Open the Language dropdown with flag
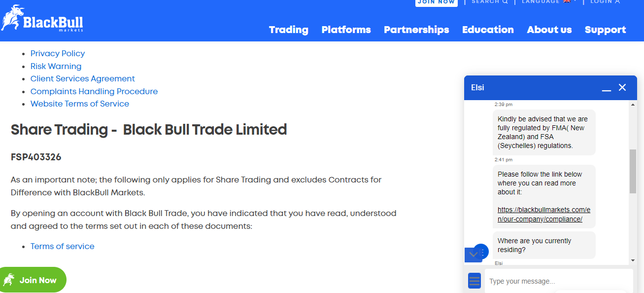The width and height of the screenshot is (644, 293). (549, 2)
